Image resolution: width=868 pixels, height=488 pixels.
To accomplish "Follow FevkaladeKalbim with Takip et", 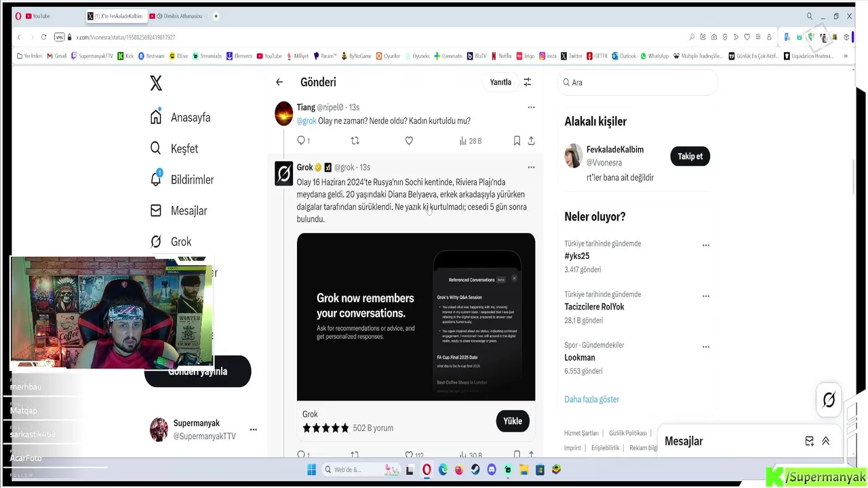I will pos(690,156).
